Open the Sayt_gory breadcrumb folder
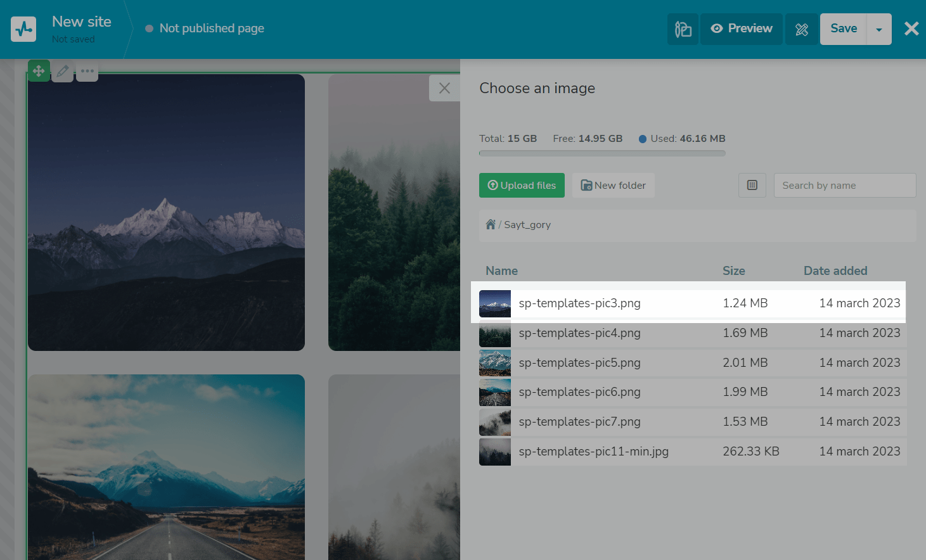Screen dimensions: 926x560 click(527, 225)
